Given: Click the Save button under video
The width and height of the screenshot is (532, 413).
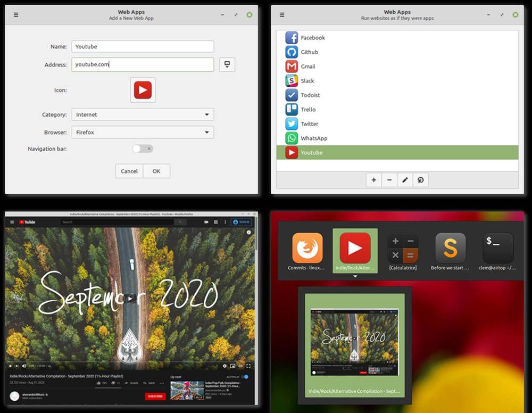Looking at the screenshot, I should pyautogui.click(x=149, y=383).
